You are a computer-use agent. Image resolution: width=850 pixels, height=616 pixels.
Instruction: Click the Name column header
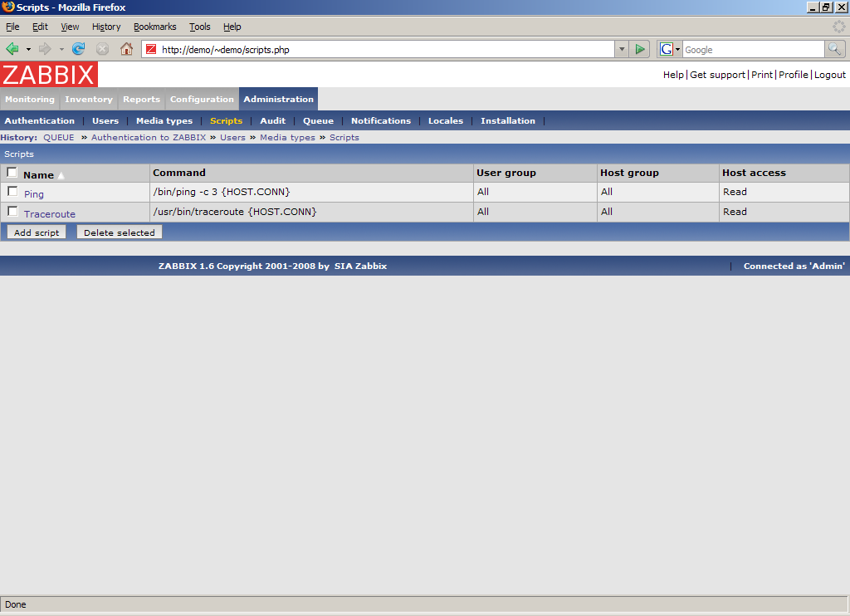tap(38, 175)
